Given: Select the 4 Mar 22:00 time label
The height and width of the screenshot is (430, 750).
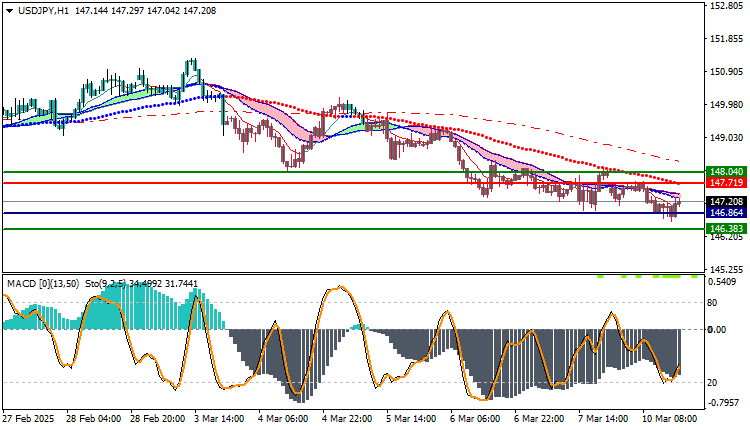Looking at the screenshot, I should (x=347, y=419).
